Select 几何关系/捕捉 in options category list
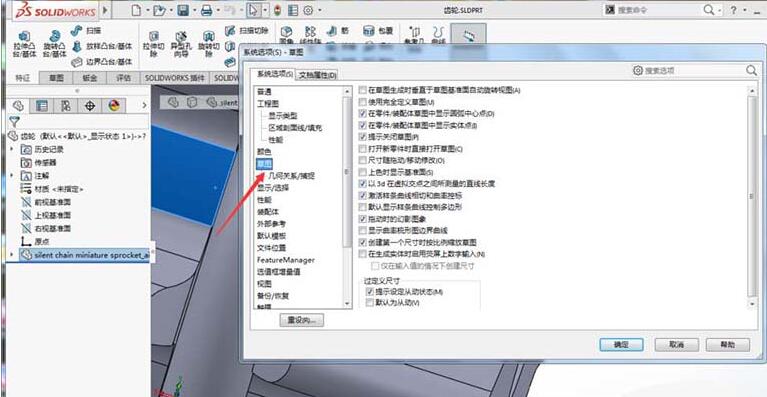Viewport: 767px width, 397px height. point(292,176)
